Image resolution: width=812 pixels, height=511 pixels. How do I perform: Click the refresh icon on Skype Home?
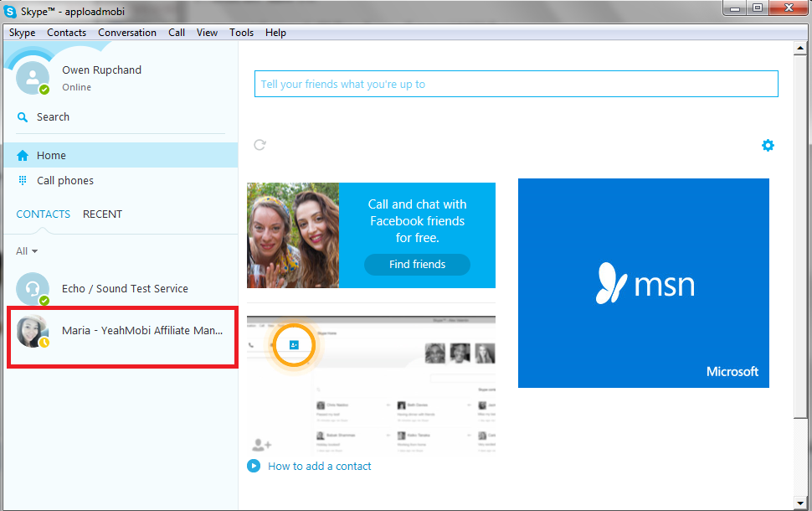[x=260, y=145]
